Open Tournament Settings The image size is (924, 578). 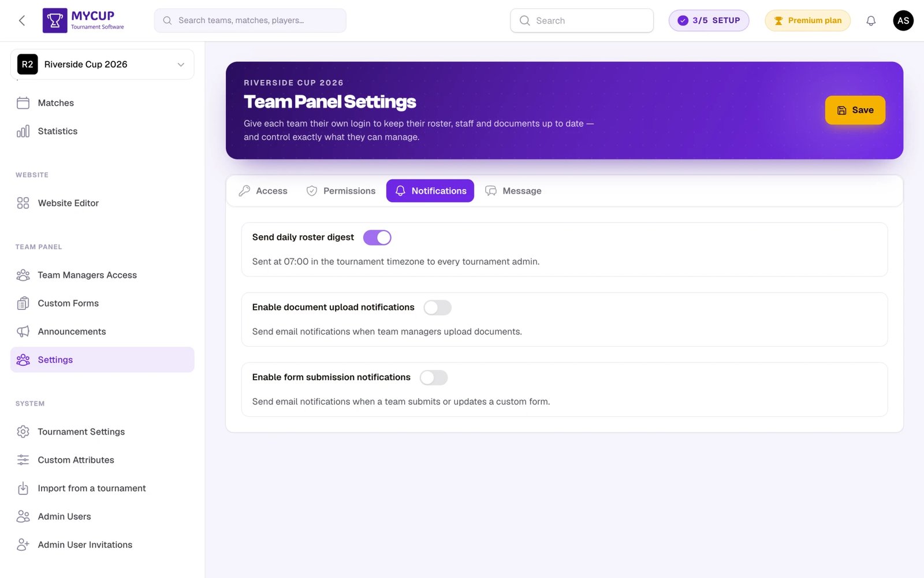point(102,432)
